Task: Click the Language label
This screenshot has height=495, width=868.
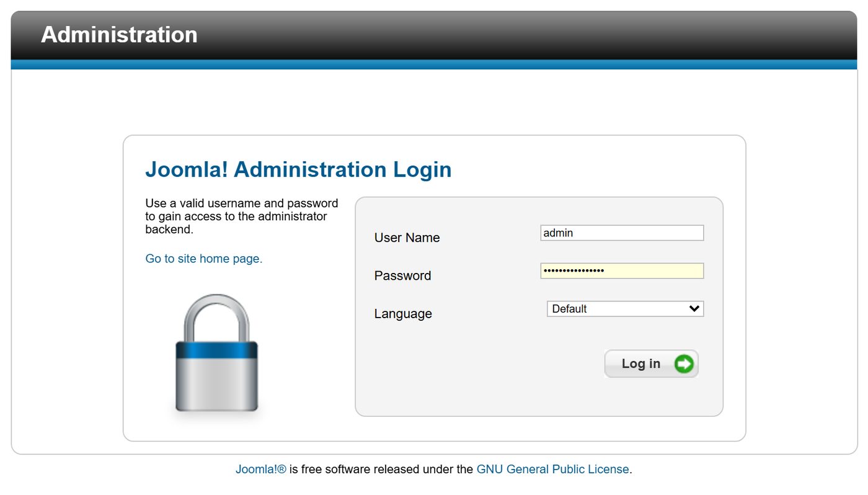Action: (x=403, y=314)
